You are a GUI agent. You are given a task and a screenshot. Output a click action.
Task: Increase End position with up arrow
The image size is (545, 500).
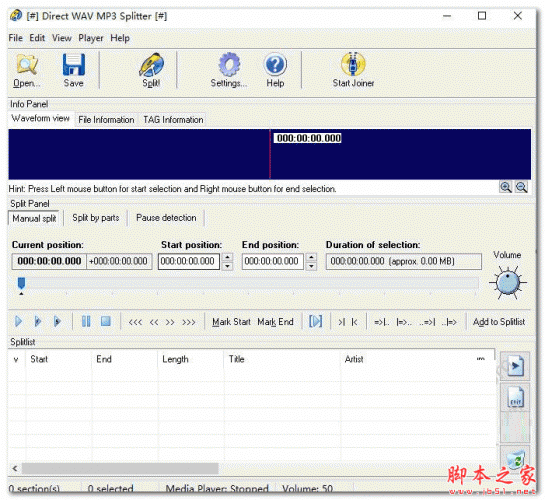311,257
